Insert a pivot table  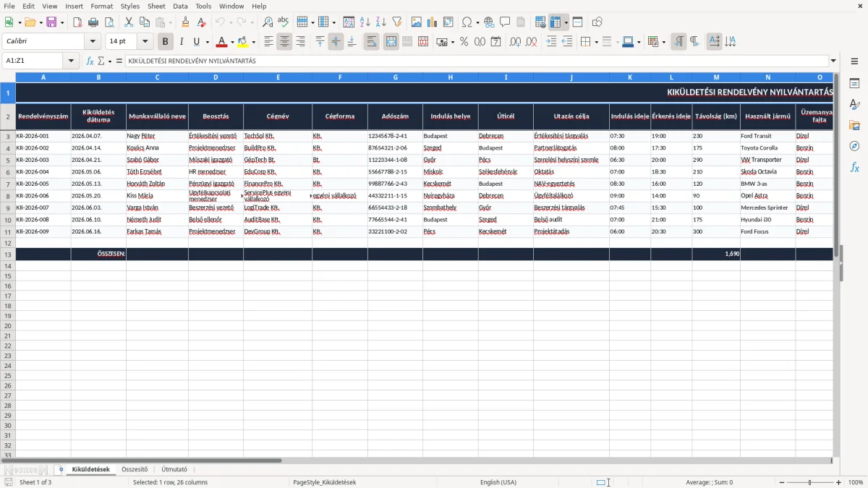[448, 22]
